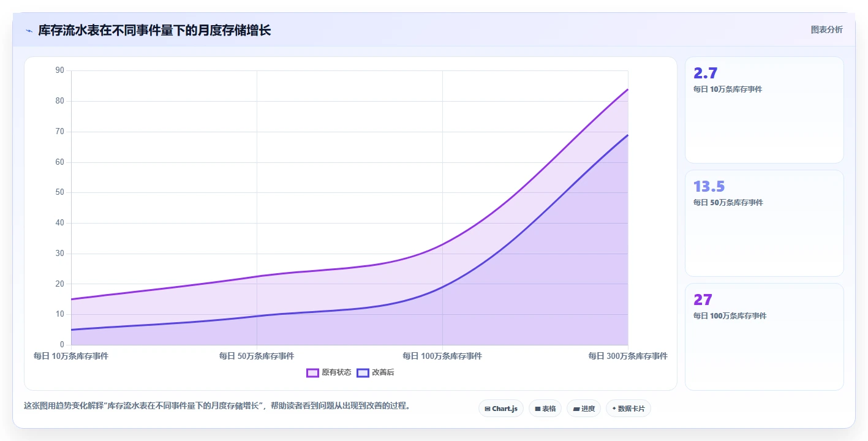868x441 pixels.
Task: Click the 进度 chip icon
Action: (576, 409)
